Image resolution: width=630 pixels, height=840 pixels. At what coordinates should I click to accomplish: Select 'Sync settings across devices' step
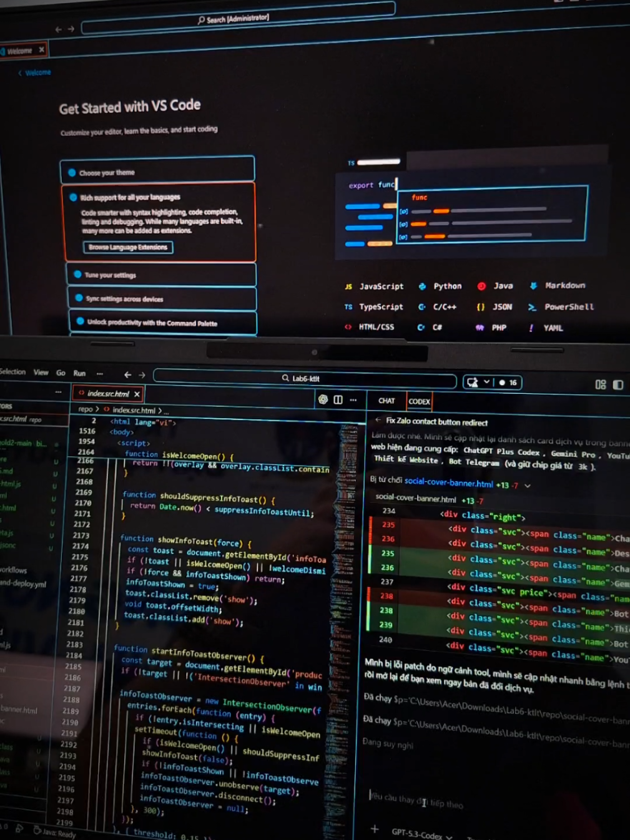coord(162,299)
